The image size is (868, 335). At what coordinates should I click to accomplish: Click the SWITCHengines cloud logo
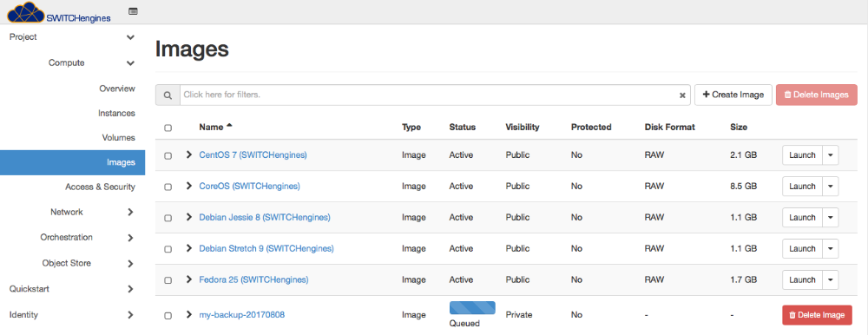coord(59,12)
